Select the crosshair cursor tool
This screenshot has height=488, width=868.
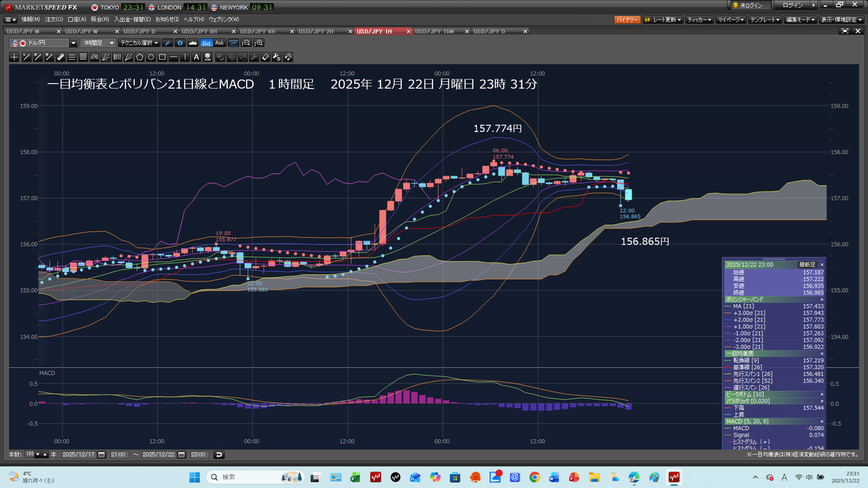click(x=14, y=57)
